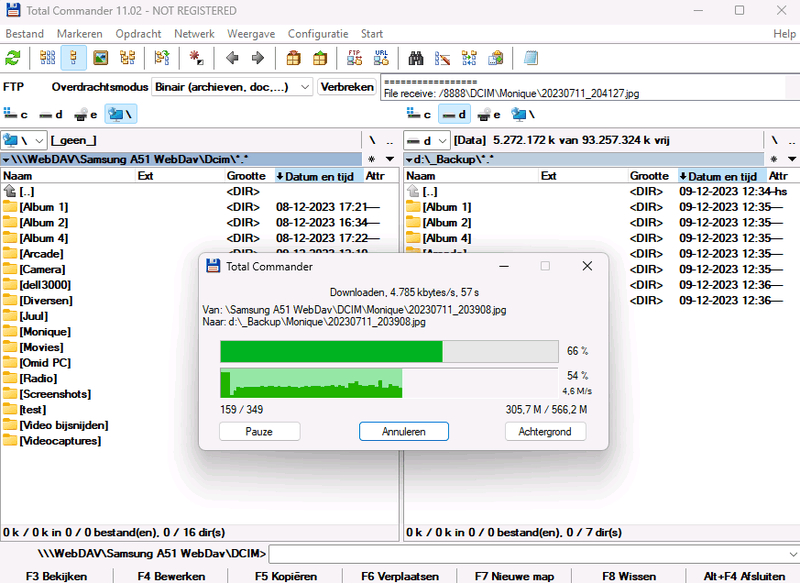Screen dimensions: 800x583
Task: Open left panel favorites star button
Action: tap(372, 159)
